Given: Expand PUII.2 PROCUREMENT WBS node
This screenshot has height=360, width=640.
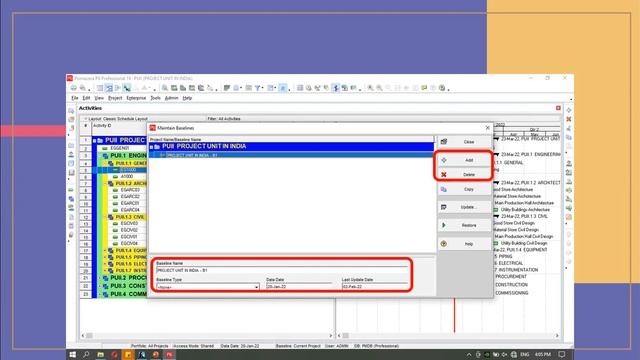Looking at the screenshot, I should pyautogui.click(x=100, y=278).
